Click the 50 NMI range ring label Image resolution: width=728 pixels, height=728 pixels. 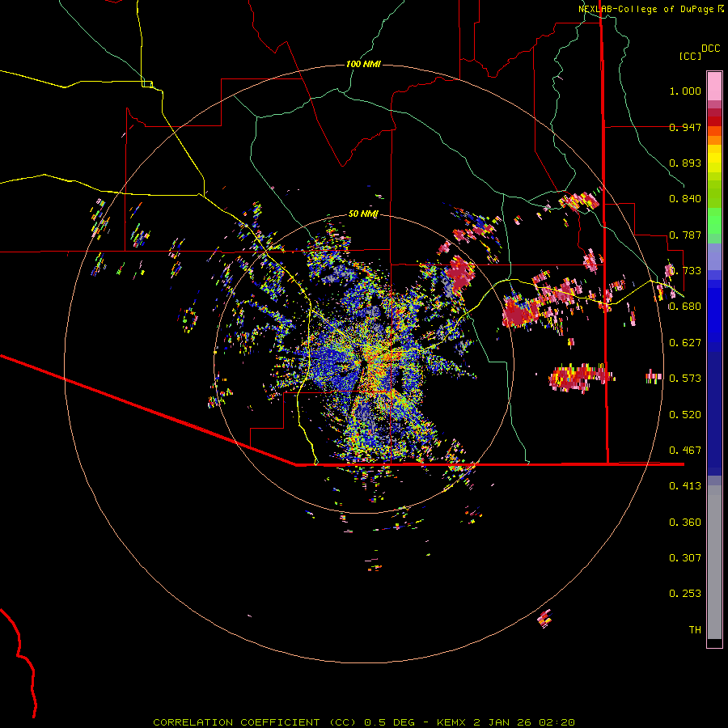pos(363,214)
